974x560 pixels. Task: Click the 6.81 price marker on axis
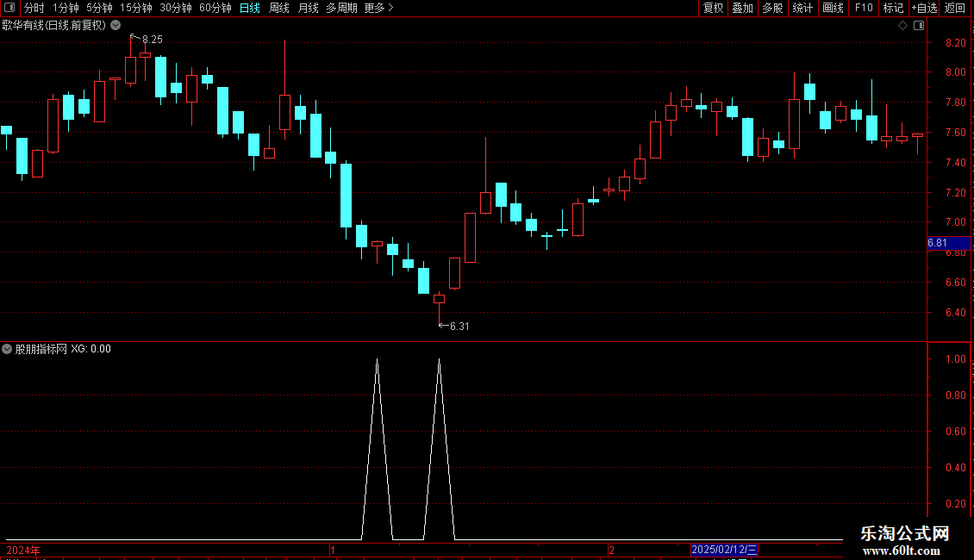click(x=948, y=243)
